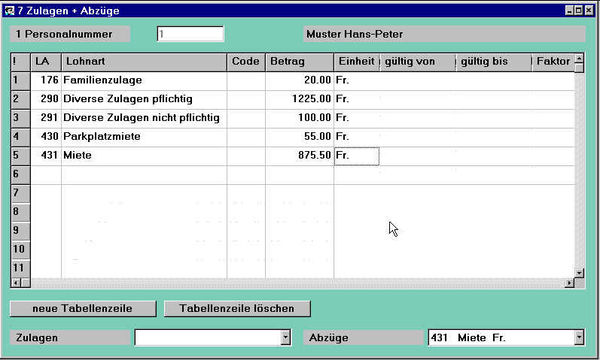The height and width of the screenshot is (360, 600).
Task: Select row header number 10
Action: 20,249
